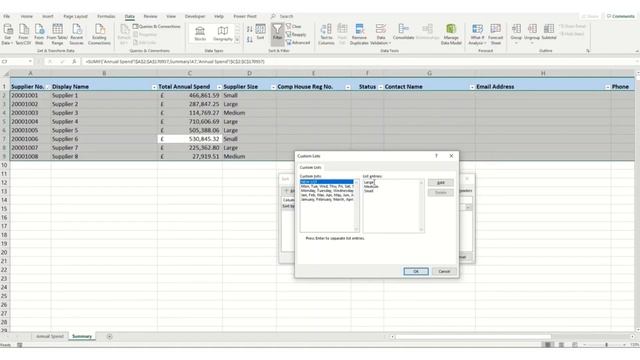
Task: Choose From Text/CSV import icon
Action: click(23, 34)
